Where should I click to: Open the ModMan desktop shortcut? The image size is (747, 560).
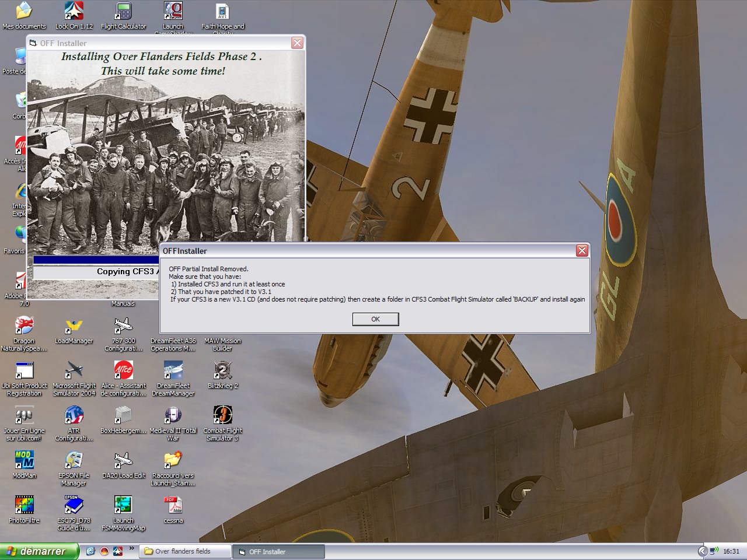point(24,460)
